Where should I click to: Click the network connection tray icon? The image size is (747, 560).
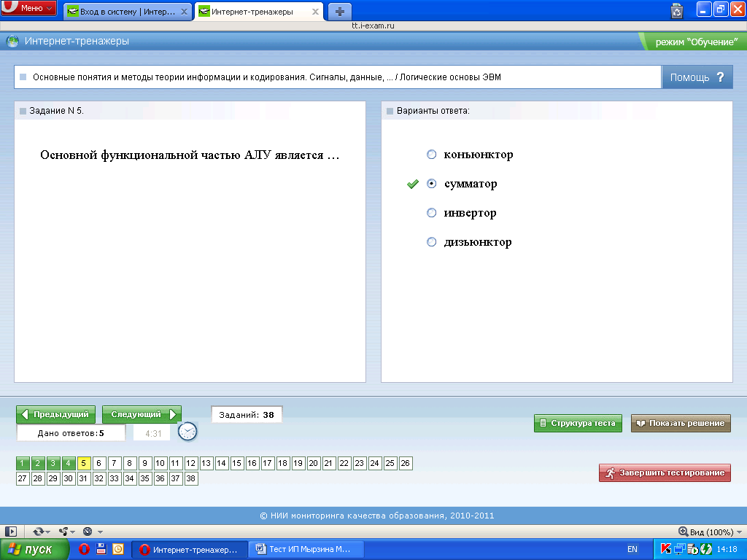tap(679, 549)
